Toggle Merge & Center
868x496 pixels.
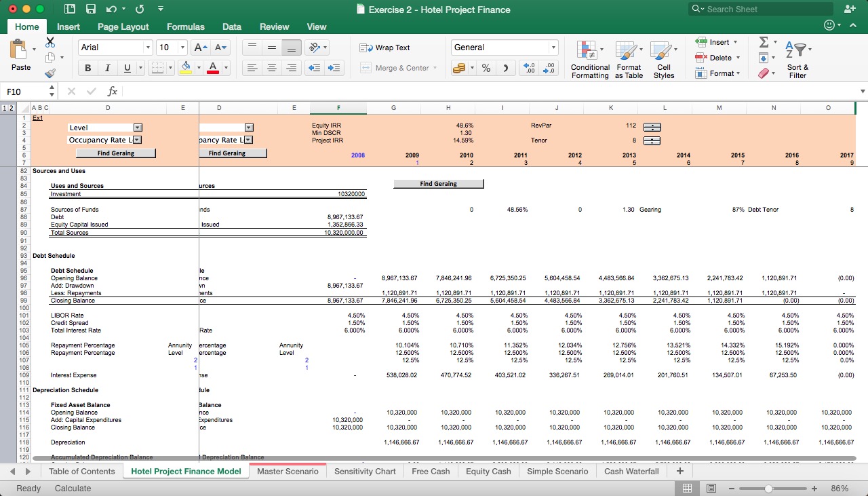pos(401,68)
